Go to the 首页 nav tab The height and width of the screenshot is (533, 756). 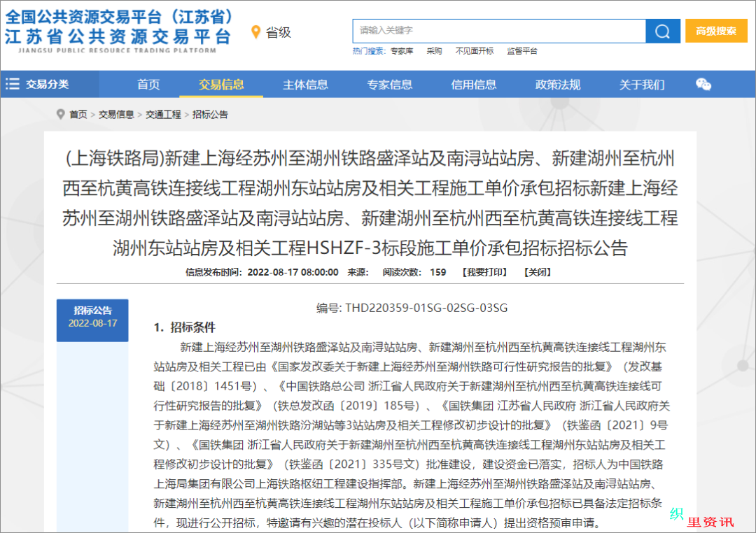148,85
